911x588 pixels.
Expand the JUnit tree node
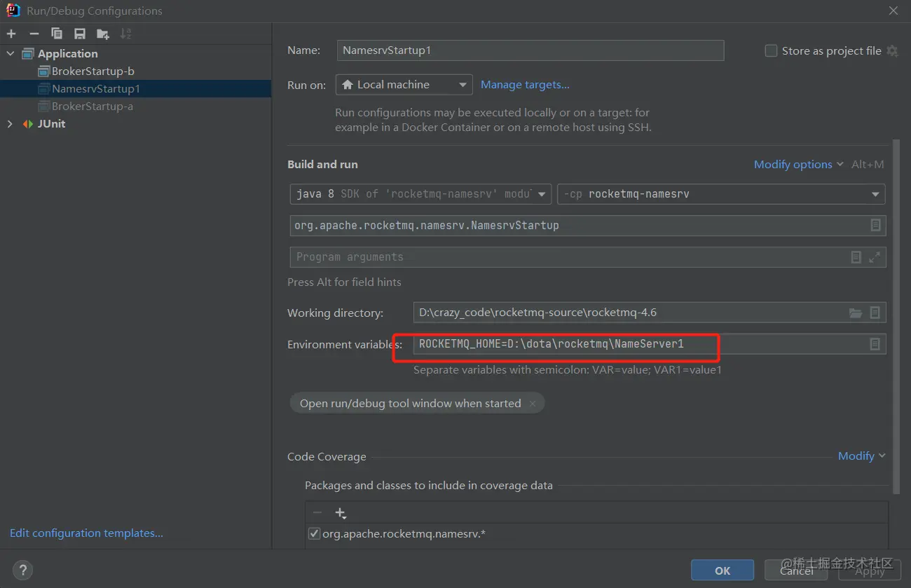click(10, 124)
